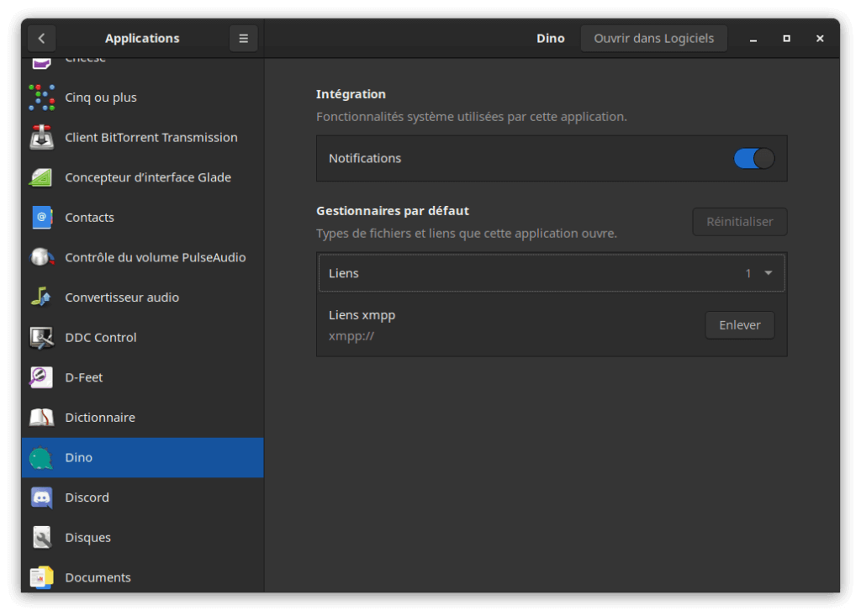Select Concepteur d'interface Glade entry
This screenshot has width=861, height=616.
(x=143, y=177)
